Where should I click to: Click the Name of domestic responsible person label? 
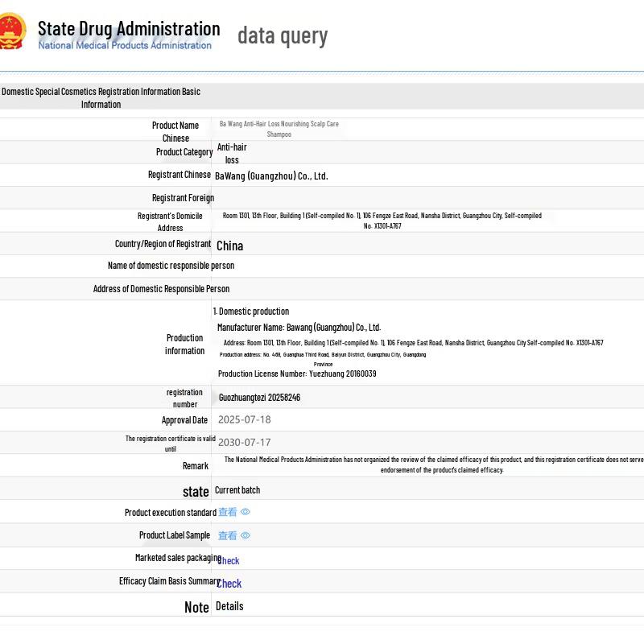(x=171, y=266)
